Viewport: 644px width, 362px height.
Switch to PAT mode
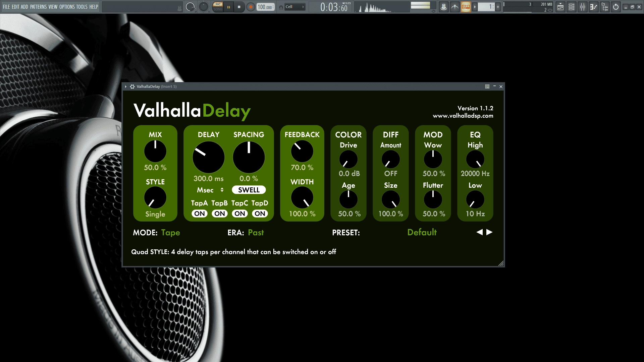218,4
